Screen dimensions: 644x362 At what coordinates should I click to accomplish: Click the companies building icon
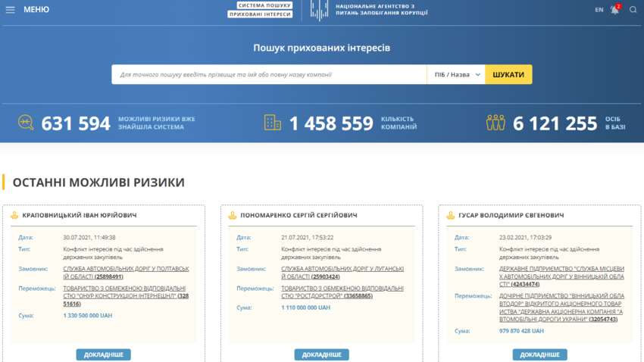(272, 123)
